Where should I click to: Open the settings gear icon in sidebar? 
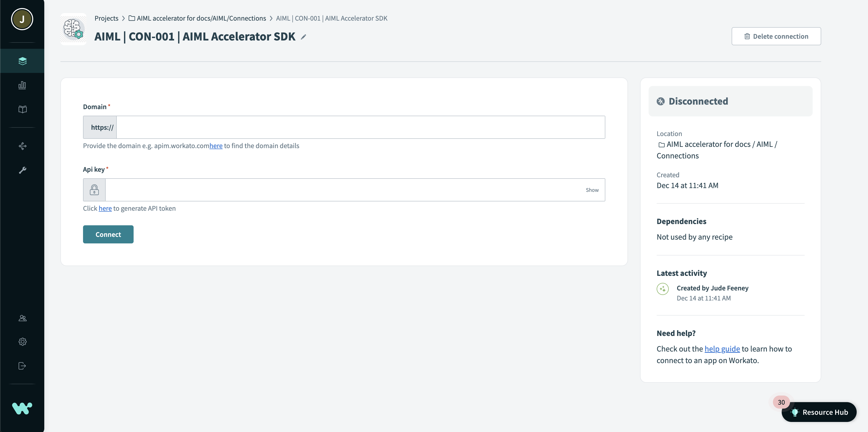click(22, 341)
